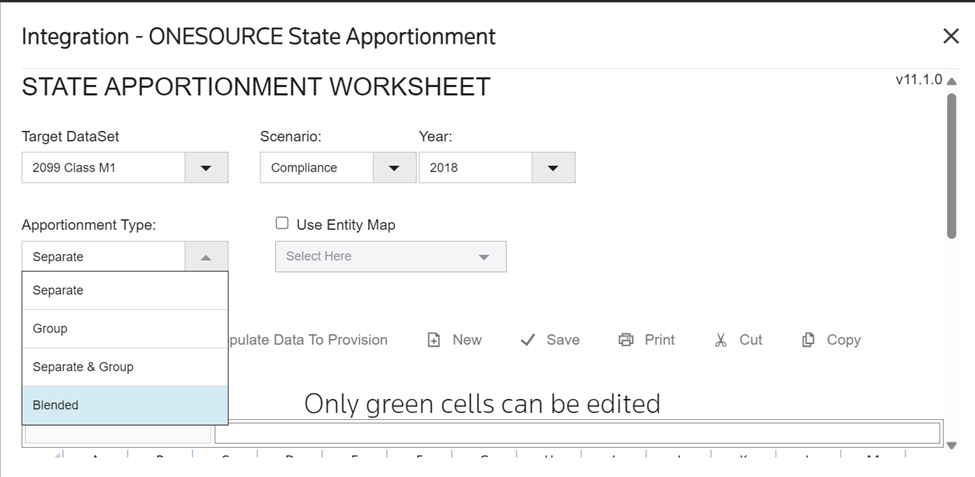Enable the Use Entity Map checkbox
This screenshot has width=975, height=477.
coord(282,224)
